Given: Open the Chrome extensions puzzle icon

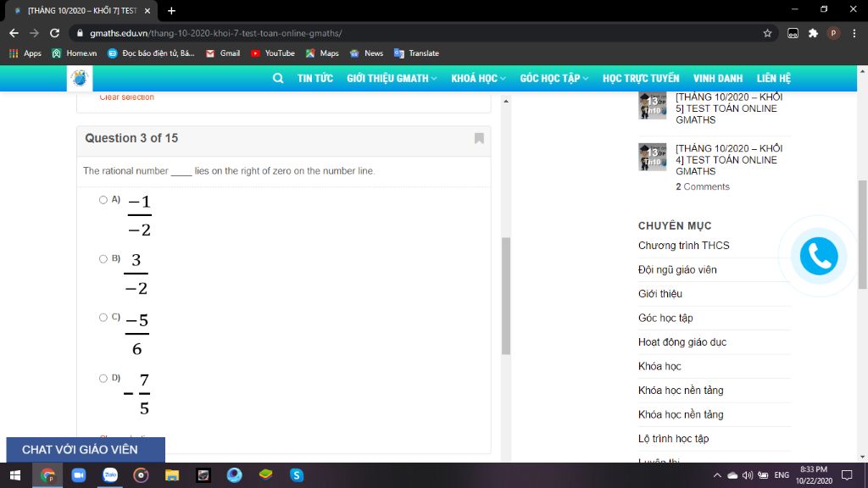Looking at the screenshot, I should coord(813,33).
